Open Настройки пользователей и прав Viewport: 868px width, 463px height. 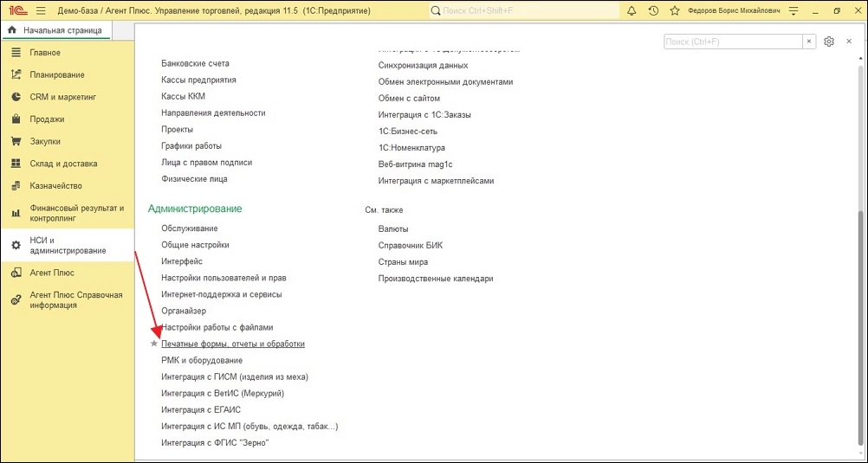(223, 278)
